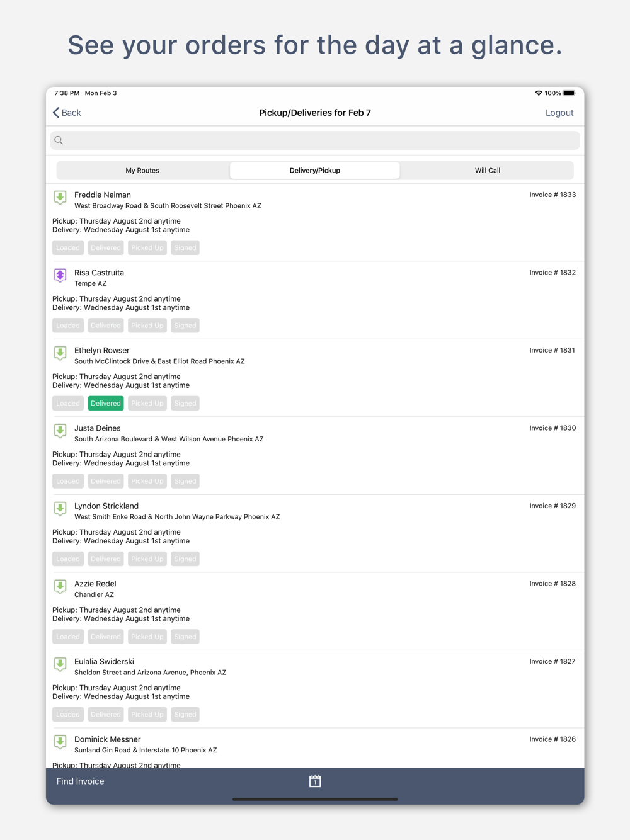The image size is (630, 840).
Task: Click Sunland Gin Road address line
Action: [x=146, y=751]
